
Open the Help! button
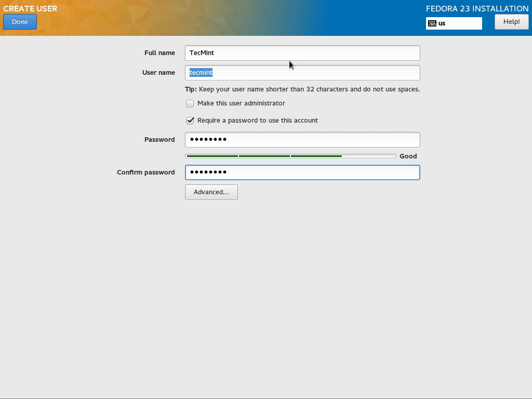[x=511, y=22]
